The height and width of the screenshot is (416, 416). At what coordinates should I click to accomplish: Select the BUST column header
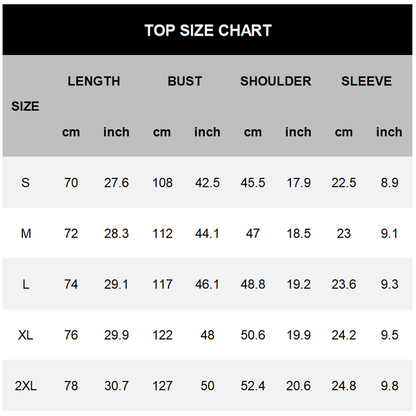point(185,81)
